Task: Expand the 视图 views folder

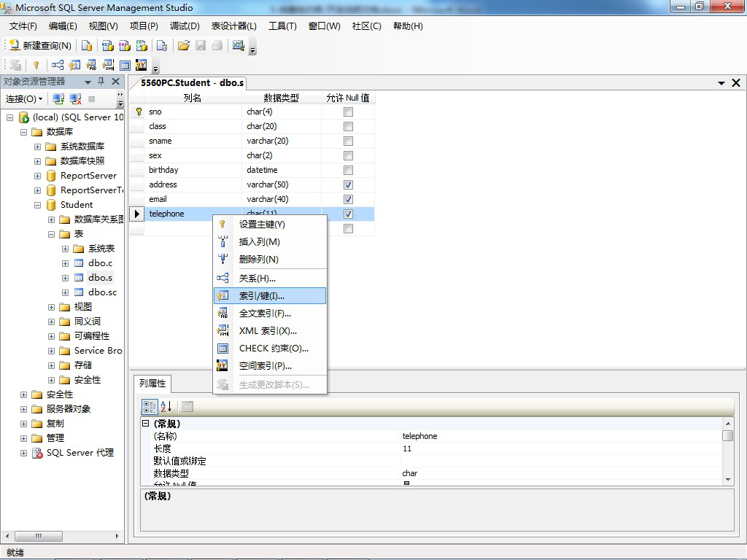Action: point(52,307)
